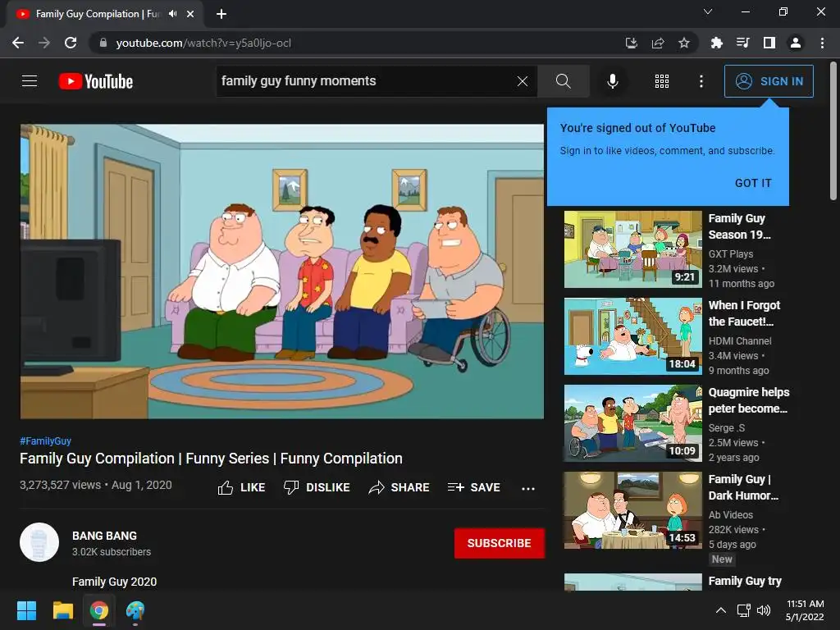The width and height of the screenshot is (840, 630).
Task: Open the YouTube hamburger guide menu
Action: [x=30, y=81]
